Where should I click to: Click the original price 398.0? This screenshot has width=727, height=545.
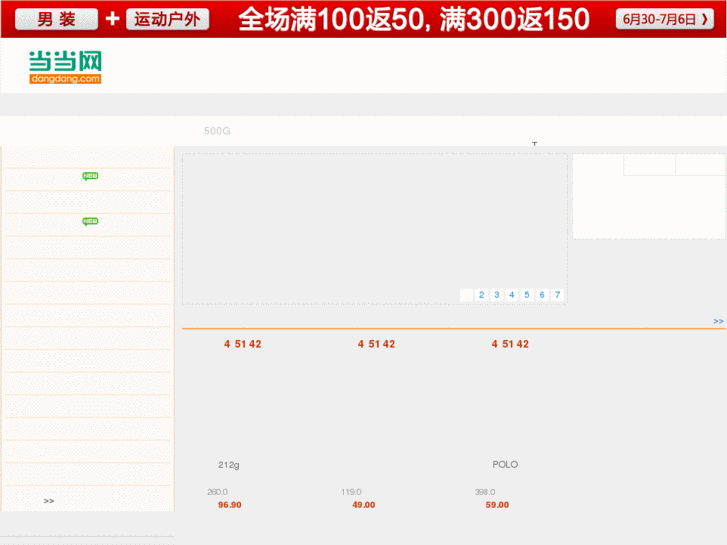[x=485, y=492]
